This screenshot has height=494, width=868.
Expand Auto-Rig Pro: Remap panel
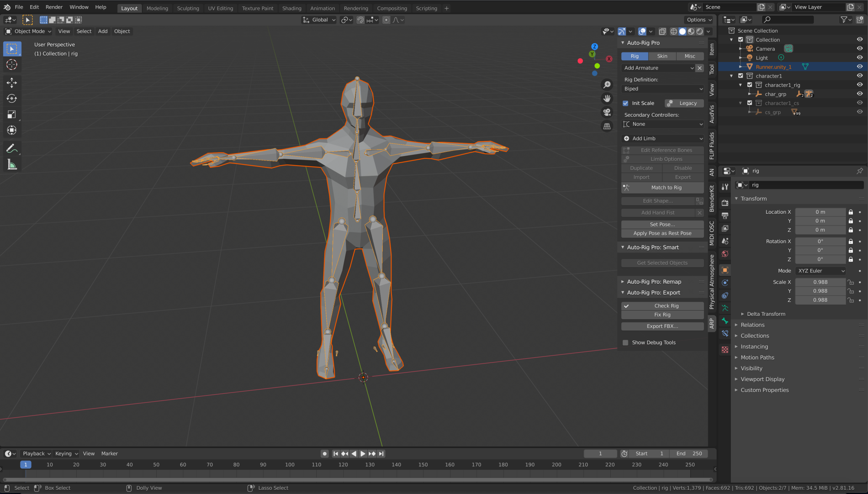[654, 282]
